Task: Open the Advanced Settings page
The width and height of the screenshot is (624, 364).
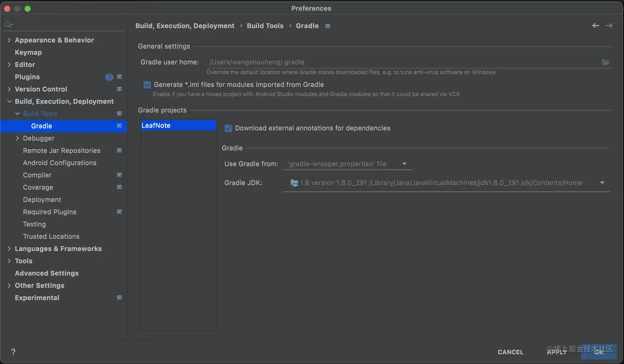Action: pyautogui.click(x=47, y=273)
